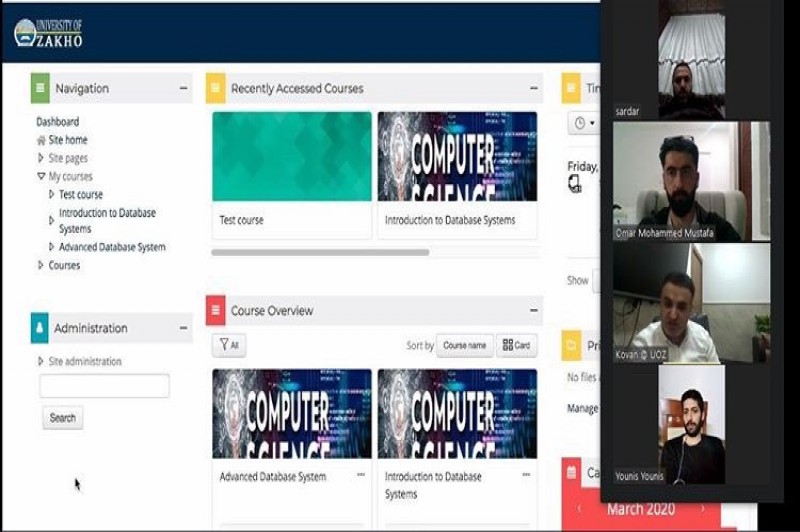Image resolution: width=800 pixels, height=532 pixels.
Task: Click the blue Administration block icon
Action: 40,328
